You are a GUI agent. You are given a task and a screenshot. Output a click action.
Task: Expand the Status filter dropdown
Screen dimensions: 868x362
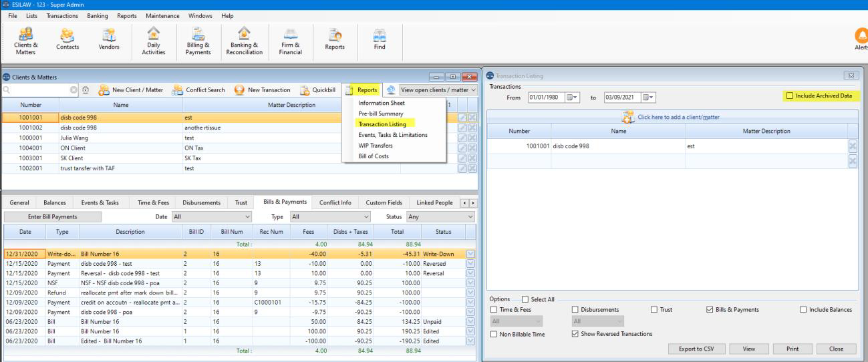point(440,216)
